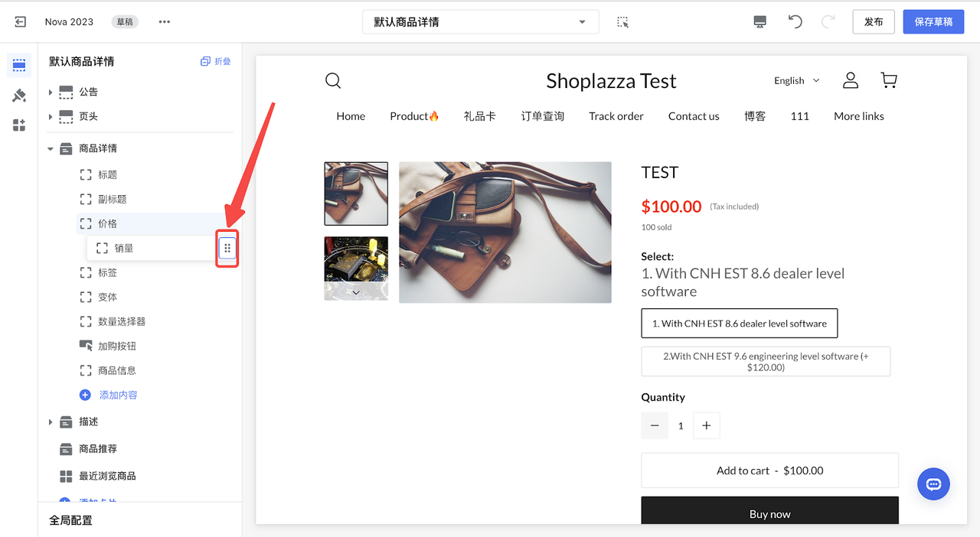Open the Track order menu item

click(616, 116)
